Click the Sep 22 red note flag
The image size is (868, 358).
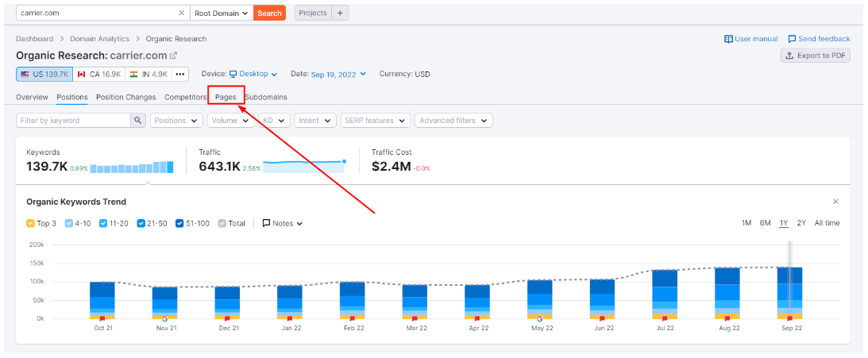pos(790,319)
